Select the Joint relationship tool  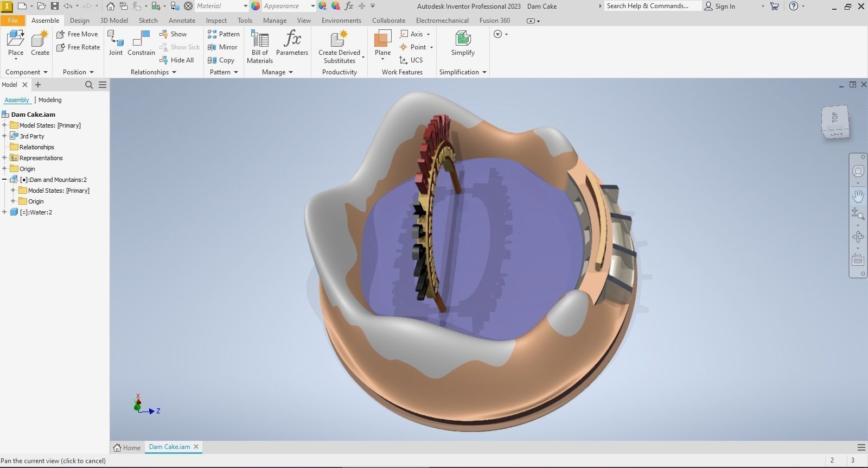click(x=116, y=43)
